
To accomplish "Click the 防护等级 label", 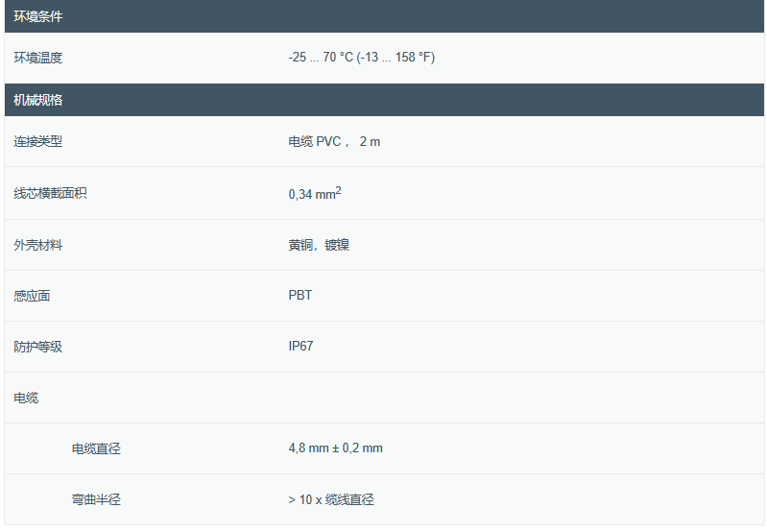I will point(38,347).
